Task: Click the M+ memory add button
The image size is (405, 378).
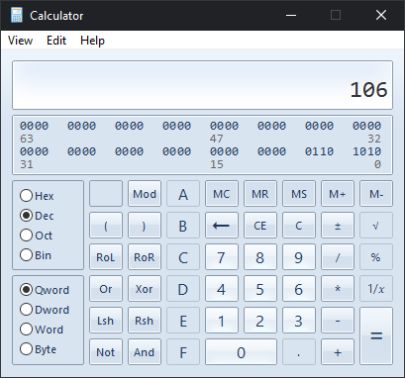Action: click(x=337, y=194)
